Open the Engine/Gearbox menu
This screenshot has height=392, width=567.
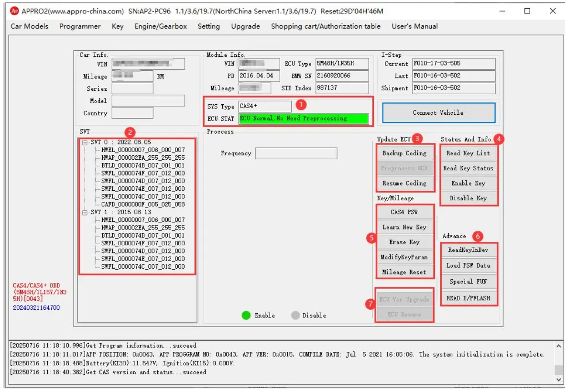point(161,26)
